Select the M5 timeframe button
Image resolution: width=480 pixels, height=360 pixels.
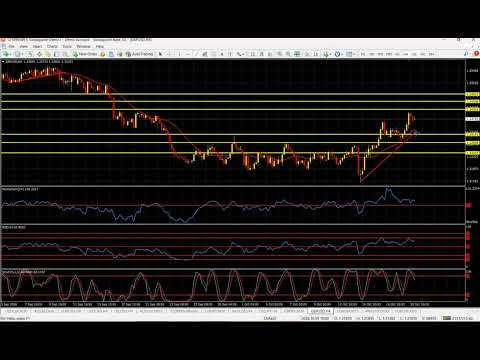pos(372,54)
